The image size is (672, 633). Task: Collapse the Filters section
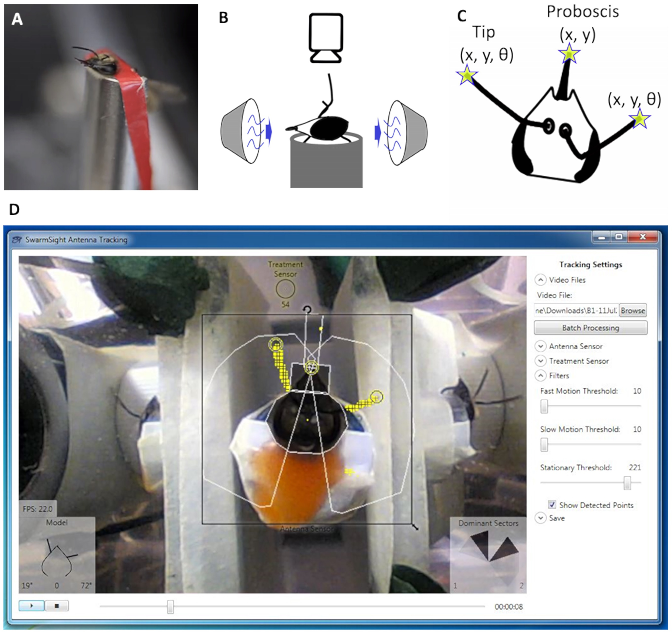pos(540,376)
